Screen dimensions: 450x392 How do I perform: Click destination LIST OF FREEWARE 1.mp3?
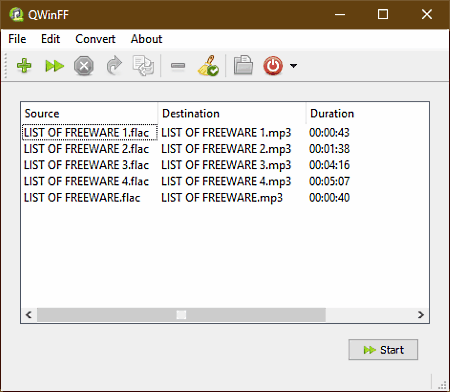(x=226, y=133)
